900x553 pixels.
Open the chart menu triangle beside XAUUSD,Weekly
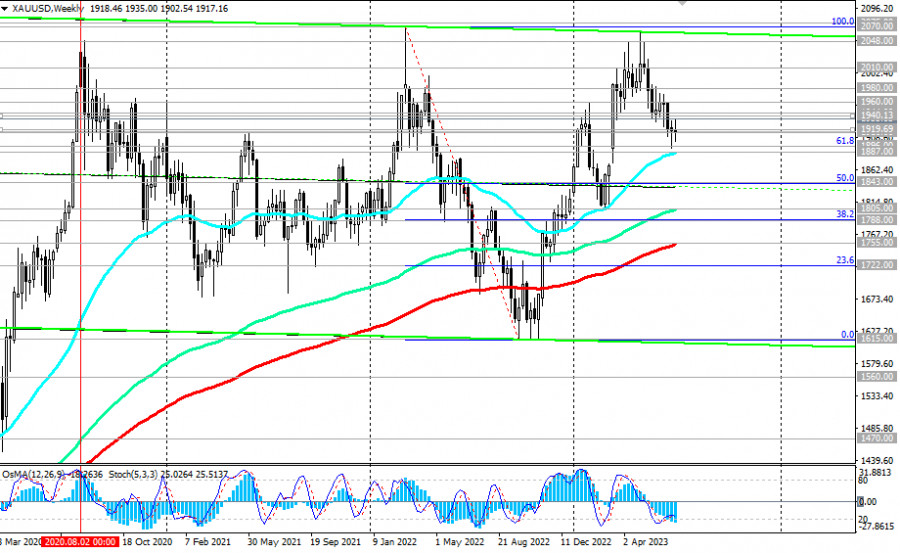(5, 9)
